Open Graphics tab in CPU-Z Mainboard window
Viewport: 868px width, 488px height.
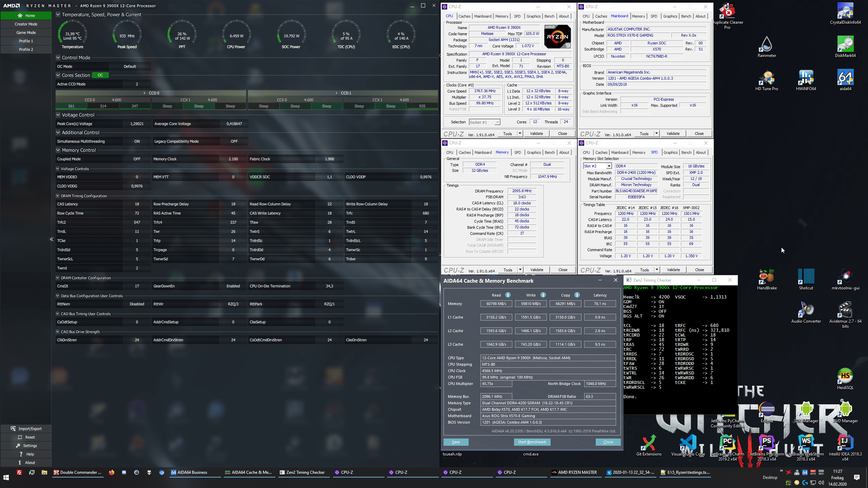[x=670, y=16]
